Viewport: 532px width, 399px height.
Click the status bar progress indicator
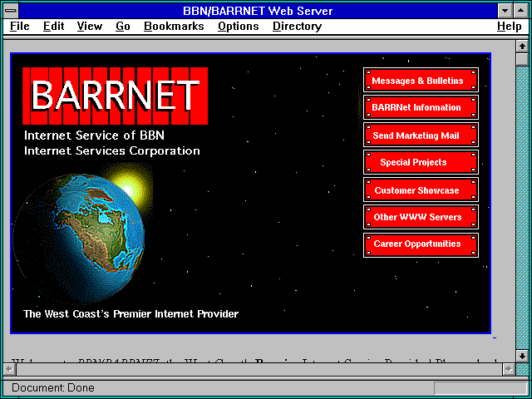[x=480, y=388]
